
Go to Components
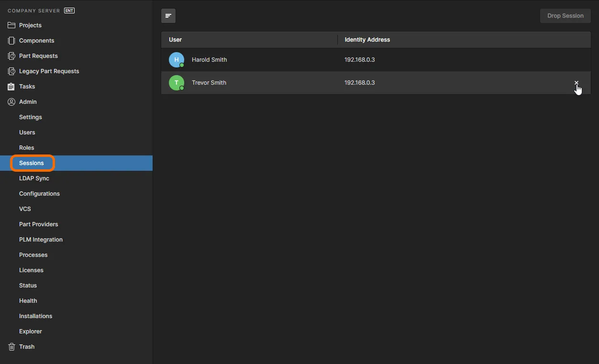(x=37, y=41)
